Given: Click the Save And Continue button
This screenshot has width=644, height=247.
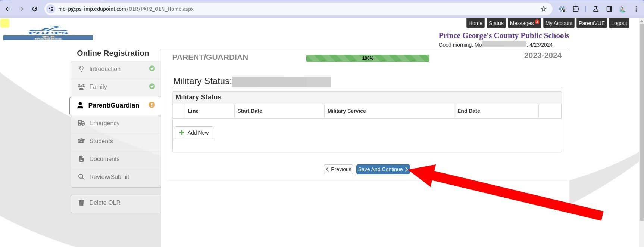Looking at the screenshot, I should pyautogui.click(x=383, y=169).
